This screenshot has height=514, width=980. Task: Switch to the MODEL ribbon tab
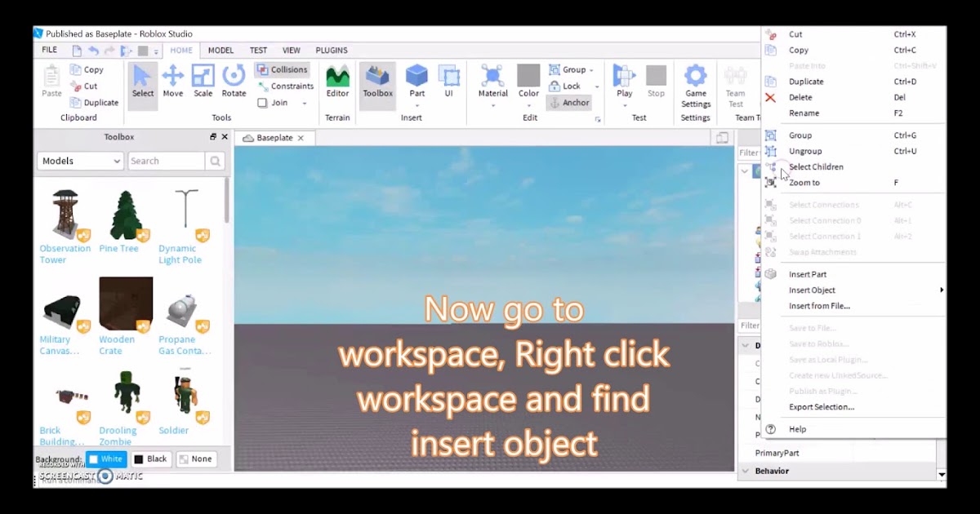pyautogui.click(x=220, y=51)
